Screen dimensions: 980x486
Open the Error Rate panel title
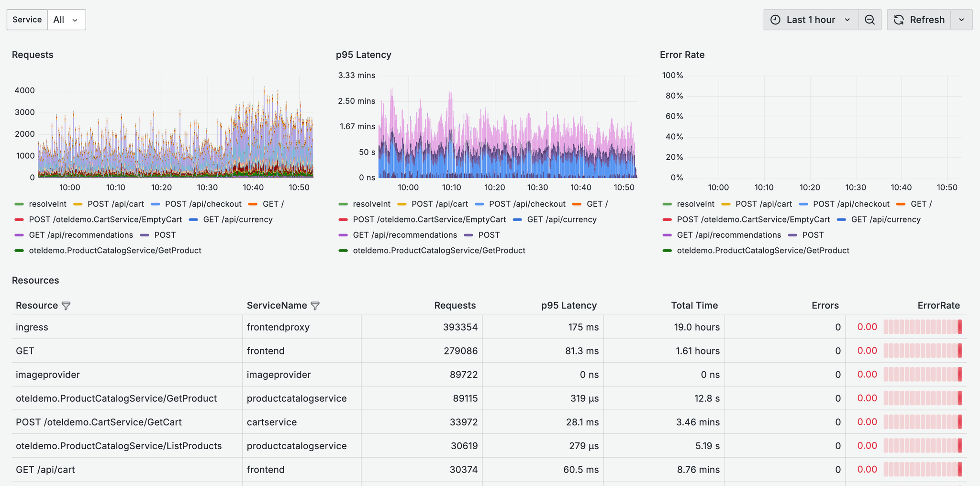(682, 55)
